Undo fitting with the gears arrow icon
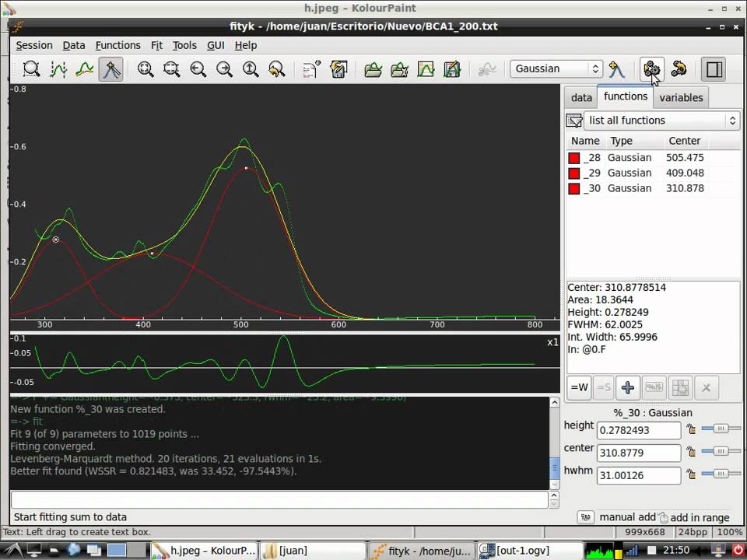The image size is (747, 560). coord(679,69)
